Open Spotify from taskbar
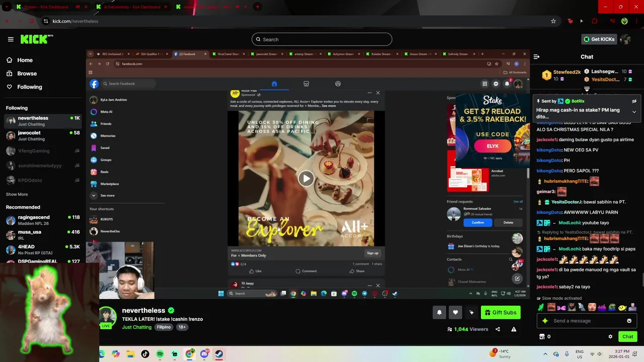Image resolution: width=644 pixels, height=362 pixels. 160,354
